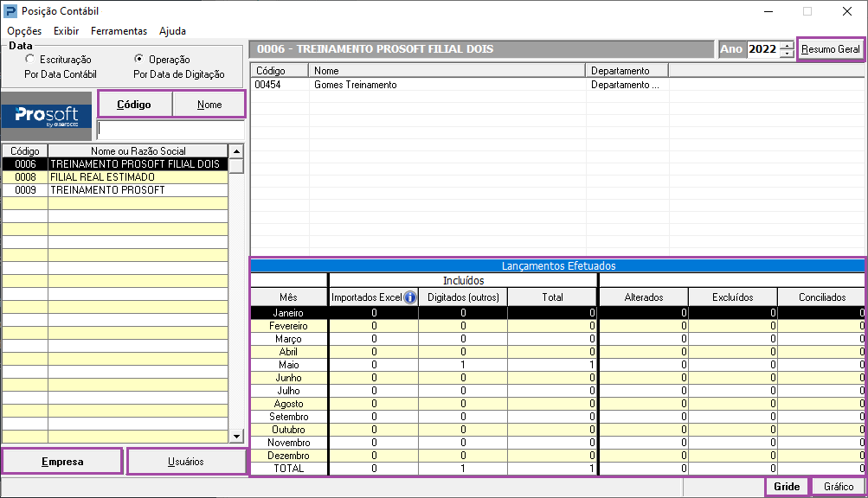Click the Prosoft logo image
Viewport: 868px width, 498px height.
coord(47,116)
